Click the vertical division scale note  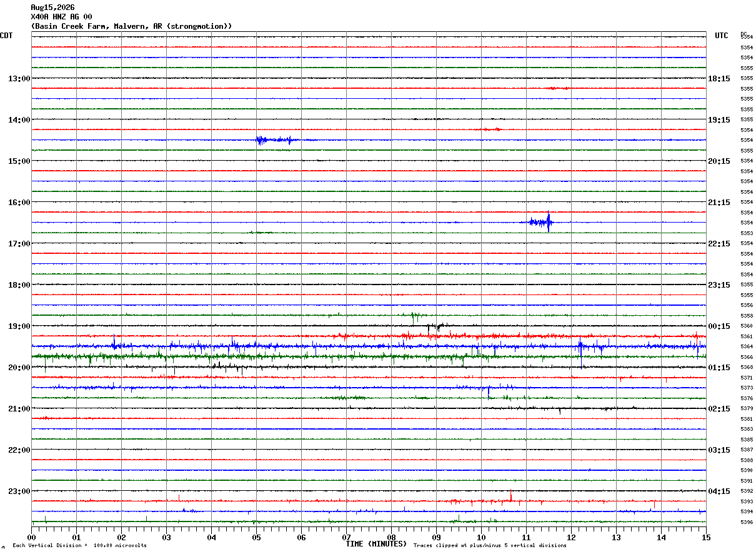[79, 546]
